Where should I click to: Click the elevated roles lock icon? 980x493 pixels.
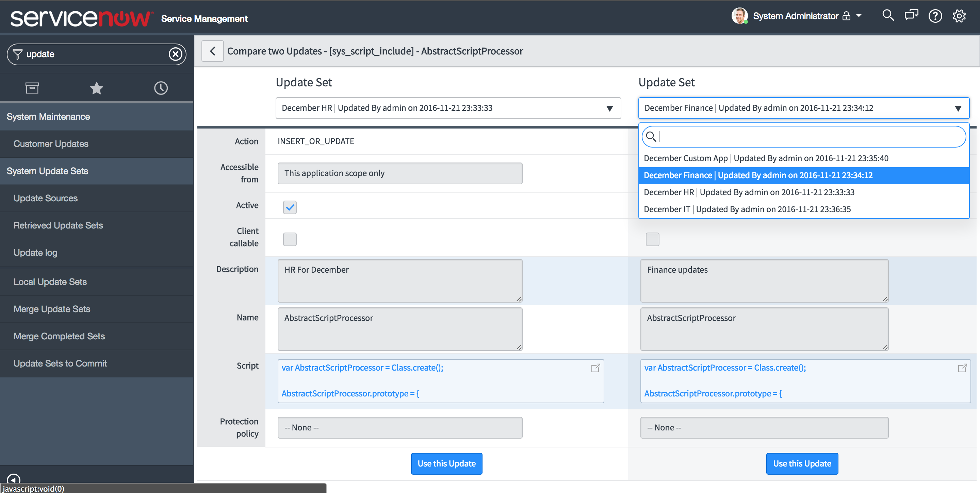[847, 16]
